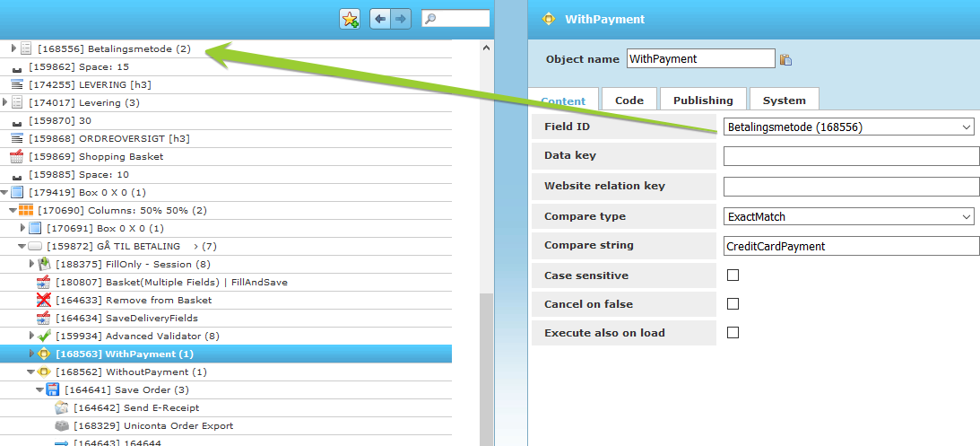980x446 pixels.
Task: Collapse the Columns: 50% 50% node
Action: coord(13,211)
